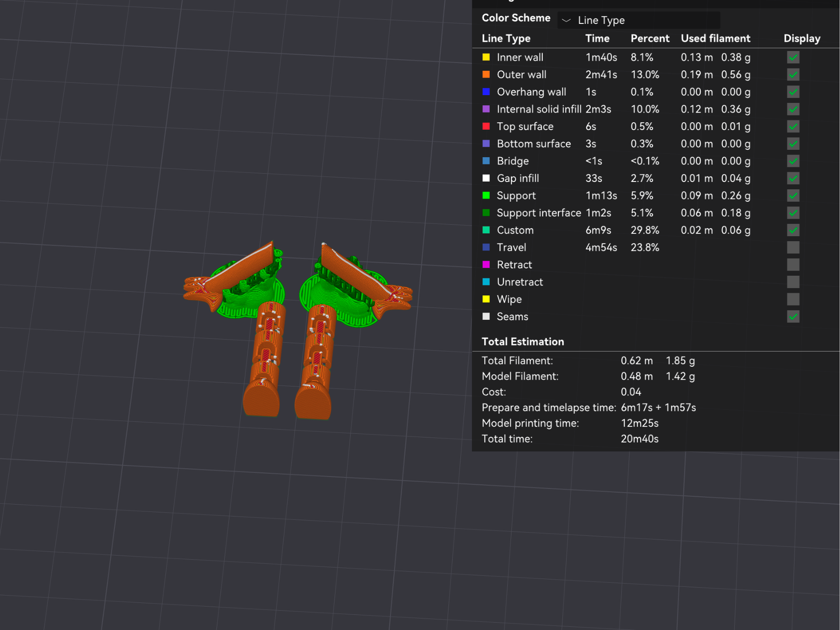840x630 pixels.
Task: Toggle Outer wall display checkbox
Action: (793, 74)
